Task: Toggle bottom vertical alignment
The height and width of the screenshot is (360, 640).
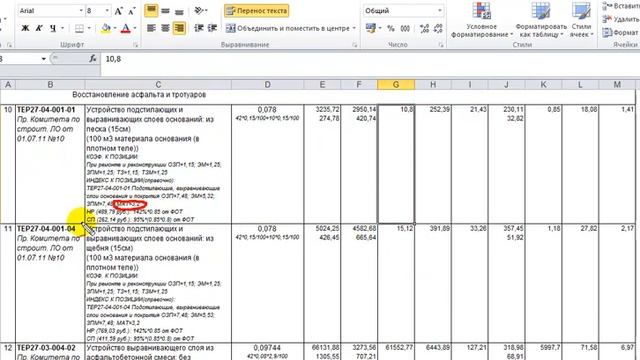Action: click(179, 11)
